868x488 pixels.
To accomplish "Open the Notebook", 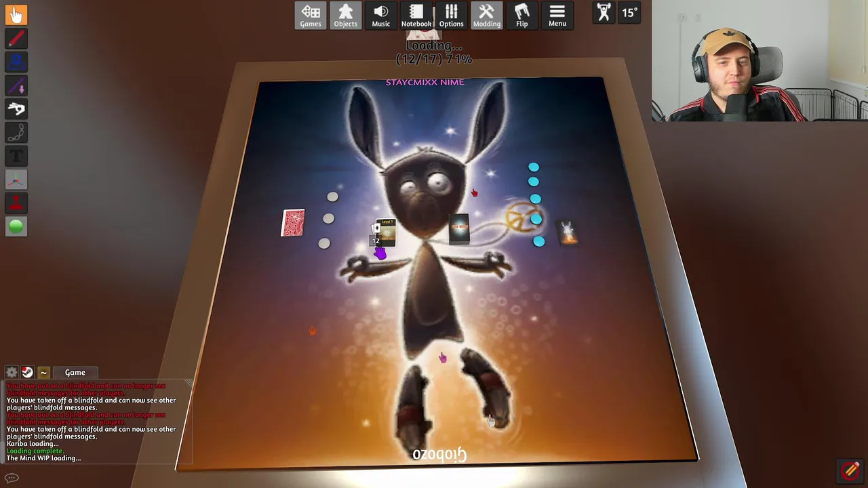I will 416,16.
